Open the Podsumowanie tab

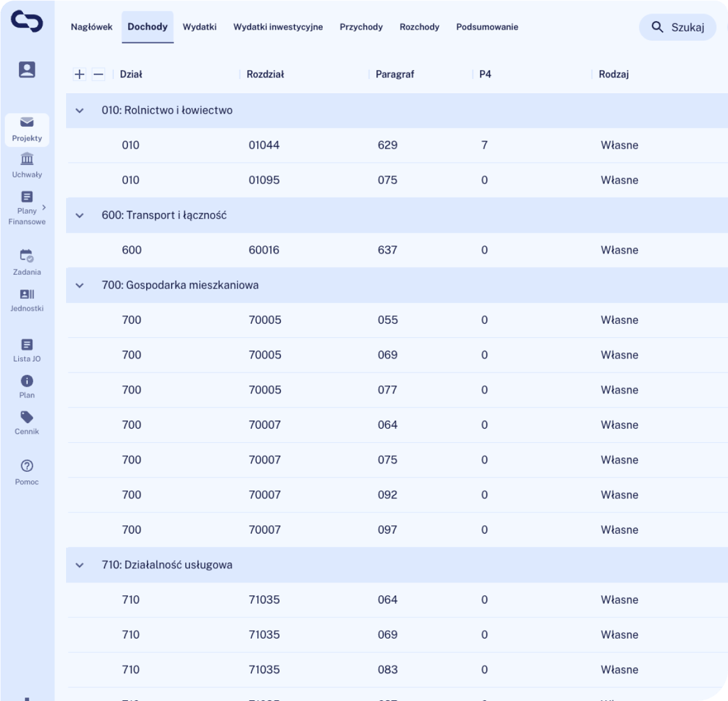tap(487, 27)
